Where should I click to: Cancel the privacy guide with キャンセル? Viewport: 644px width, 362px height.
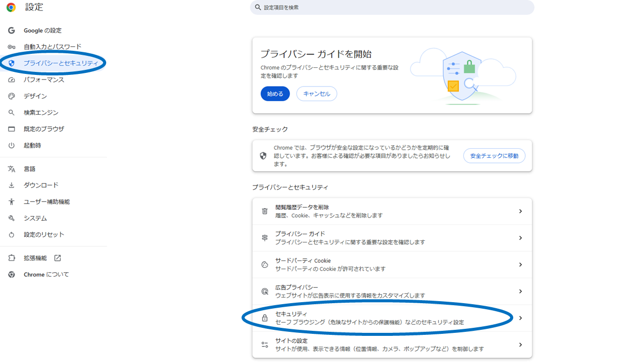click(316, 94)
